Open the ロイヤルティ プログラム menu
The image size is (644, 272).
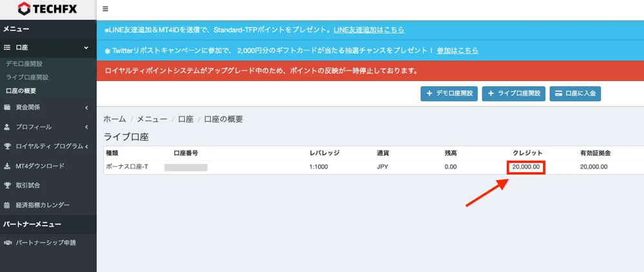click(48, 146)
